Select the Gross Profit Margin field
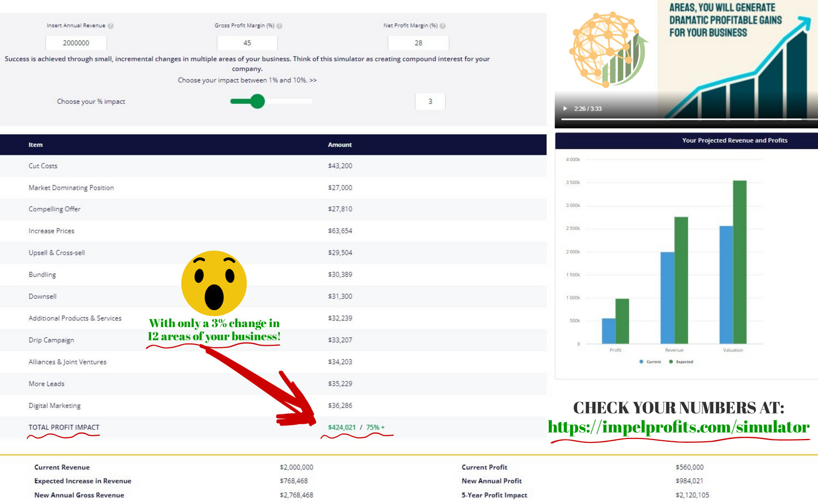Image resolution: width=818 pixels, height=504 pixels. tap(247, 43)
